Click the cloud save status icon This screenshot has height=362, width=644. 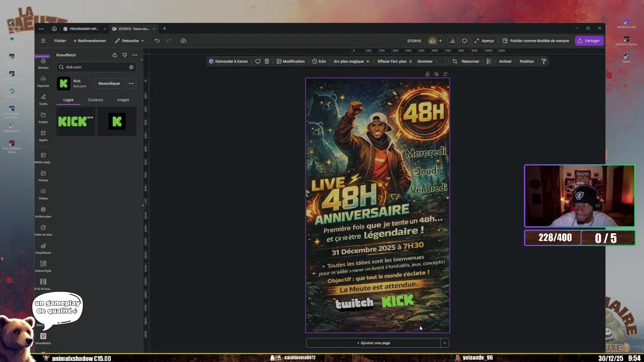[183, 41]
